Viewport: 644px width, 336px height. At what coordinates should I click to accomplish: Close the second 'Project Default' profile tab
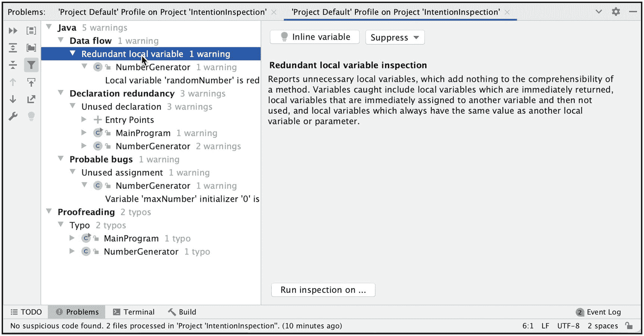(507, 12)
